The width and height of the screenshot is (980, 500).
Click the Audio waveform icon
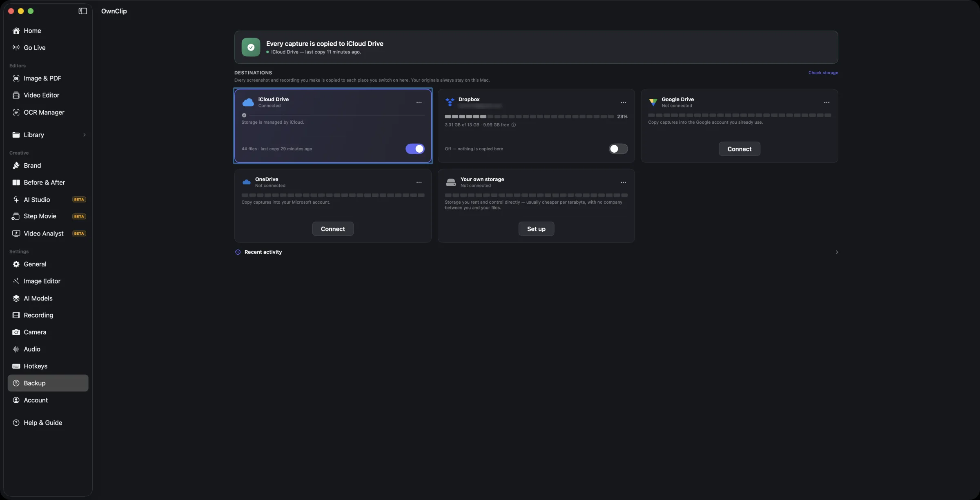(x=16, y=349)
